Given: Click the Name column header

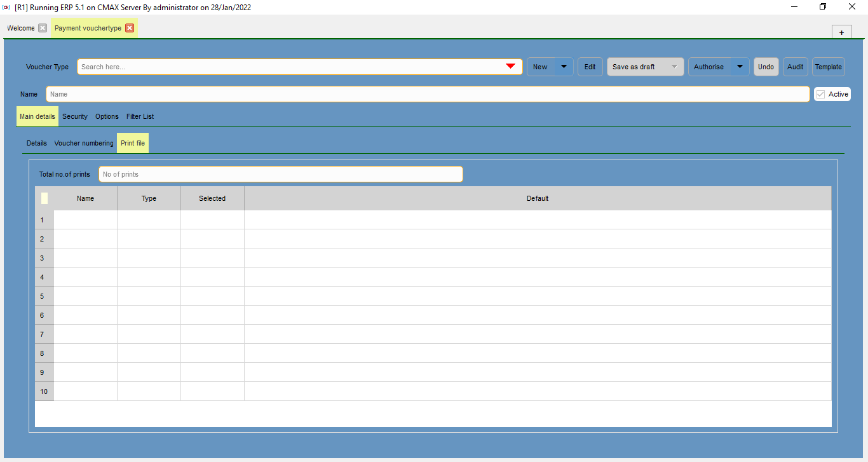Looking at the screenshot, I should click(x=86, y=198).
